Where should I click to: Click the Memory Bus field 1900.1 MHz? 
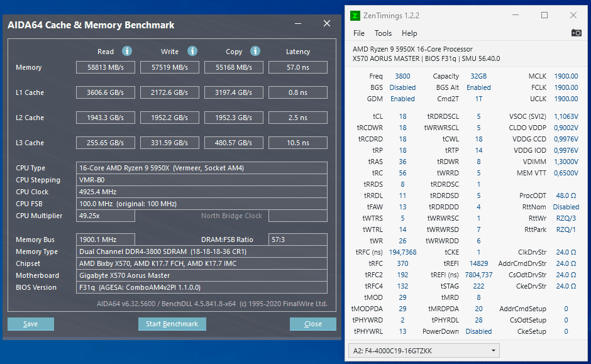[106, 240]
